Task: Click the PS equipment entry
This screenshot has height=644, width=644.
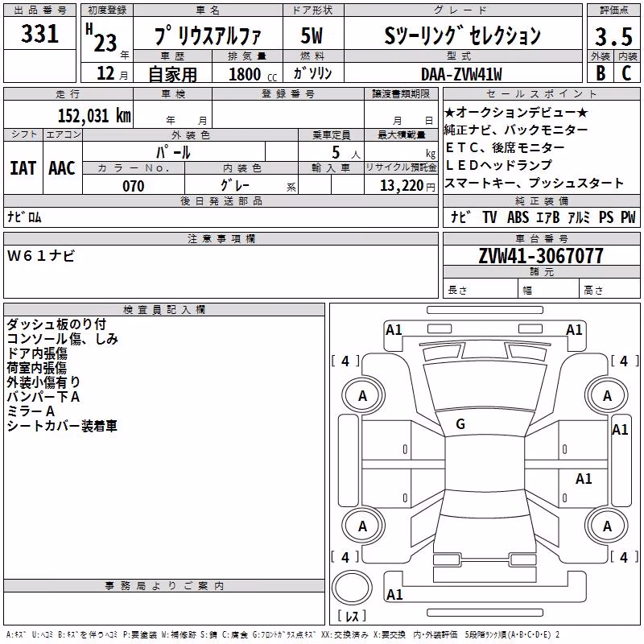Action: (x=606, y=217)
